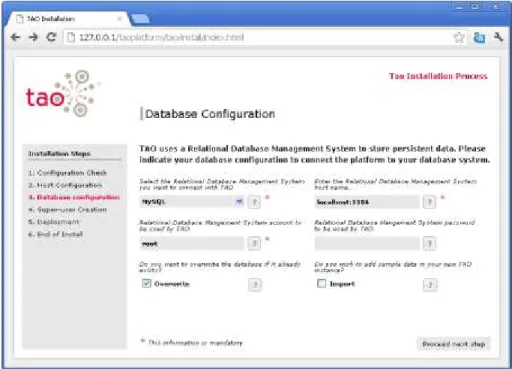Maximize the browser window

point(475,7)
